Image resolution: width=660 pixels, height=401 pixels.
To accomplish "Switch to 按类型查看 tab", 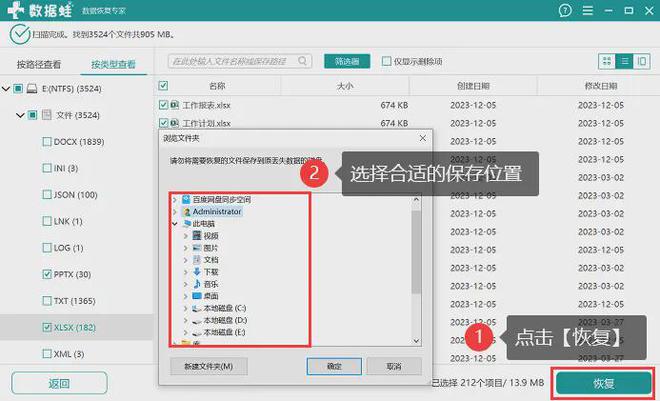I will [x=113, y=64].
